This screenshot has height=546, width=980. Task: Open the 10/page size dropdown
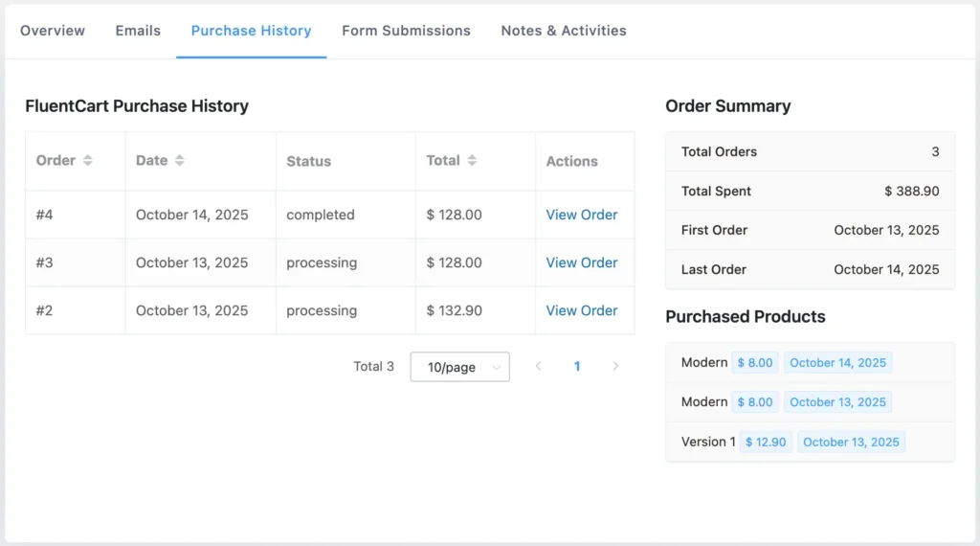coord(459,367)
